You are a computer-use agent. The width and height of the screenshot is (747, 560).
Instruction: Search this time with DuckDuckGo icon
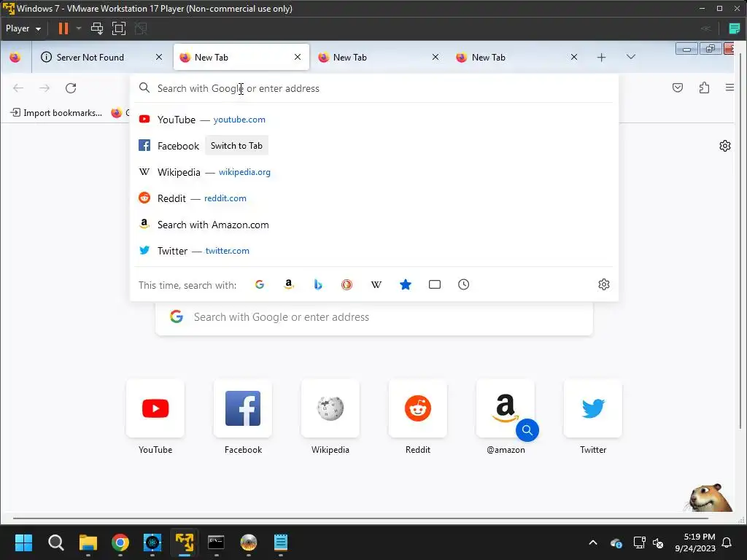click(347, 285)
